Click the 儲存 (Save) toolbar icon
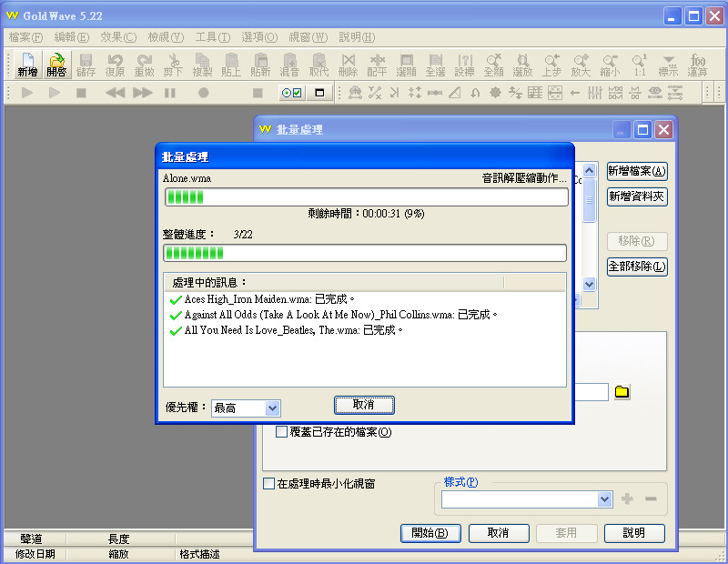 (x=86, y=64)
